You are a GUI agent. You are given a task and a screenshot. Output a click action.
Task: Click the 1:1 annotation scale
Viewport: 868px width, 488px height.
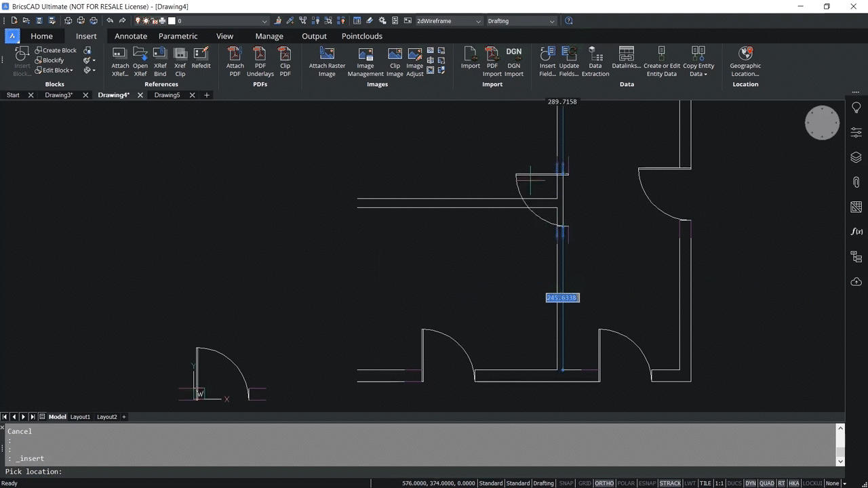(719, 483)
